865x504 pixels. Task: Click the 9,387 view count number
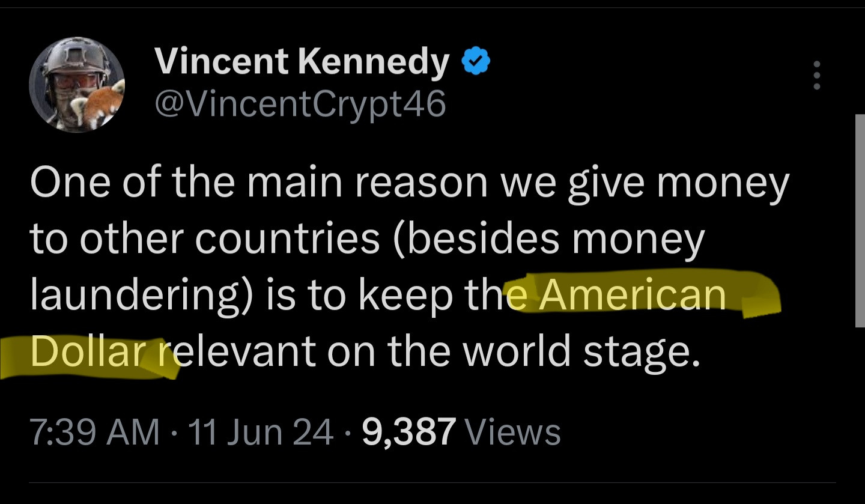click(408, 432)
